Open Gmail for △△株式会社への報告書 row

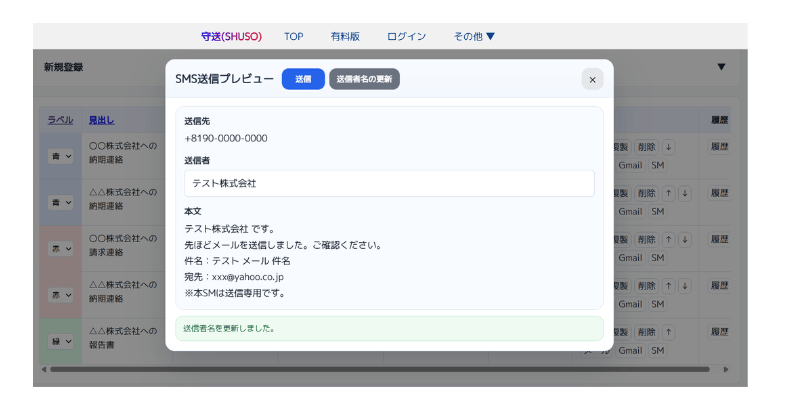tap(630, 351)
